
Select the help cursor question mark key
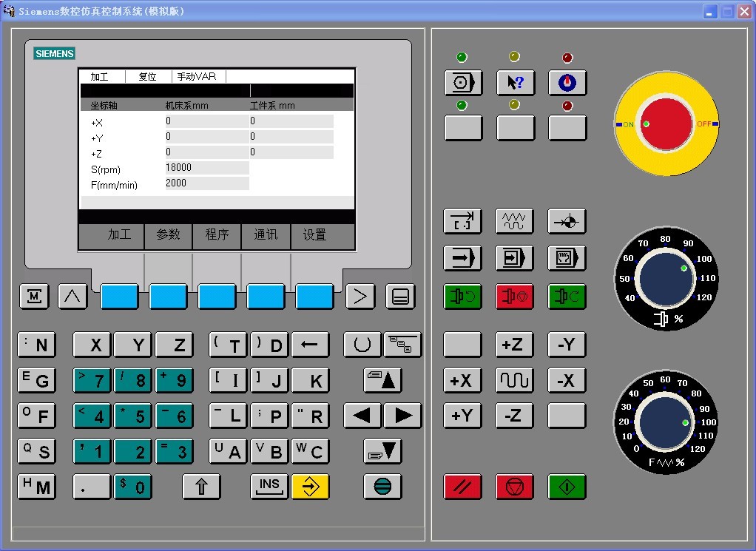[515, 82]
